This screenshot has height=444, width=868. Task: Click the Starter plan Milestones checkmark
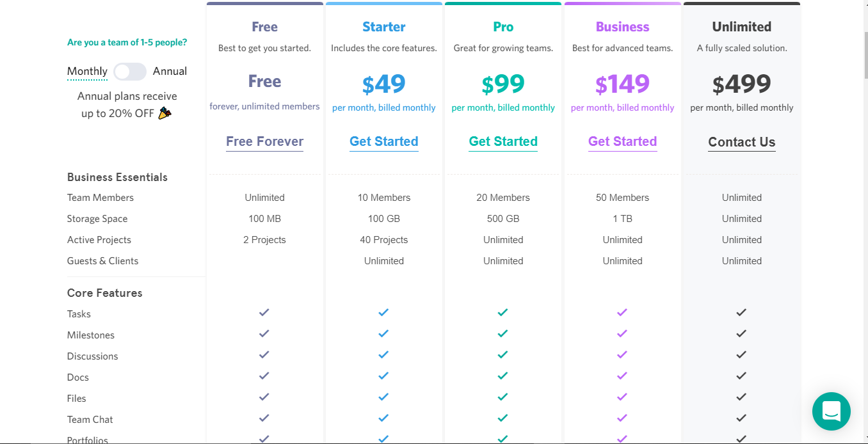click(383, 334)
